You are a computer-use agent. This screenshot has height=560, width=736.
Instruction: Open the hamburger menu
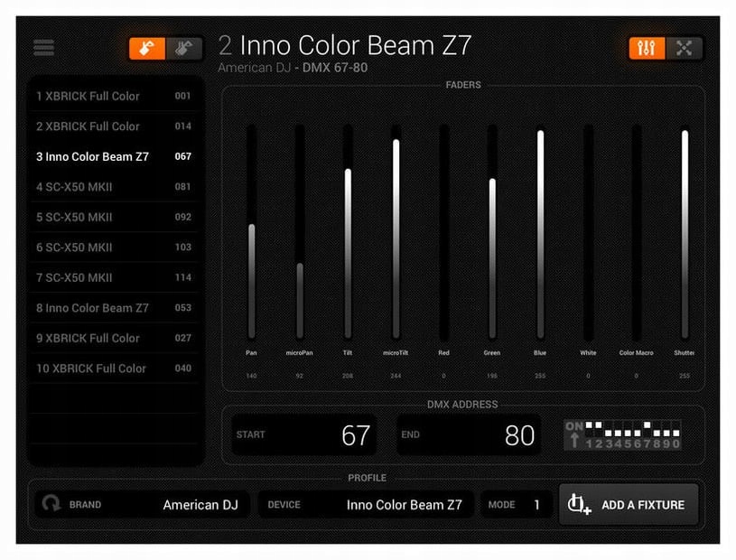(43, 48)
